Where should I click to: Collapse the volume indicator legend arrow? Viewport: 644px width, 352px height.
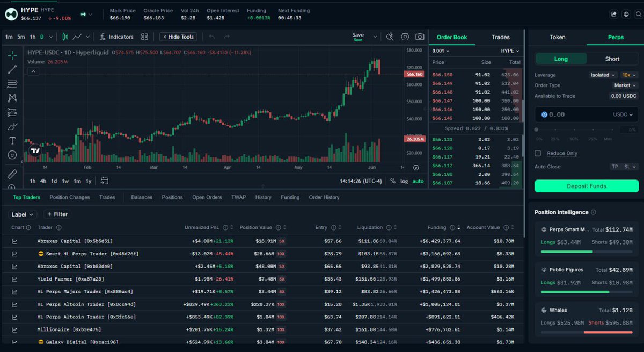pos(33,71)
